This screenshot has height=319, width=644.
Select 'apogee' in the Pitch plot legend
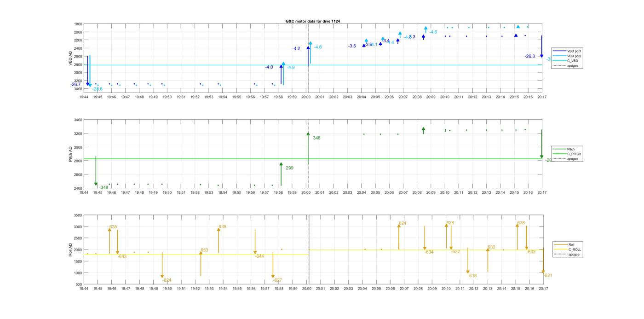(567, 159)
